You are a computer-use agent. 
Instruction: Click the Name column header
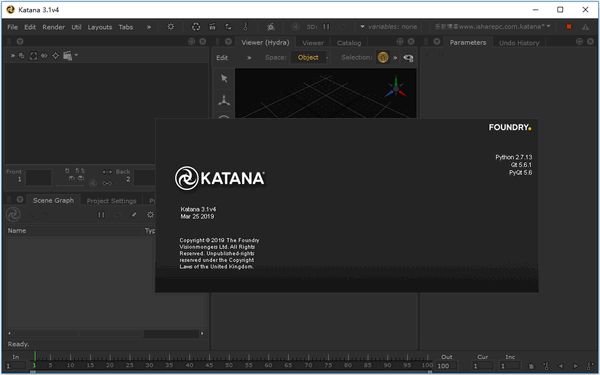coord(74,231)
